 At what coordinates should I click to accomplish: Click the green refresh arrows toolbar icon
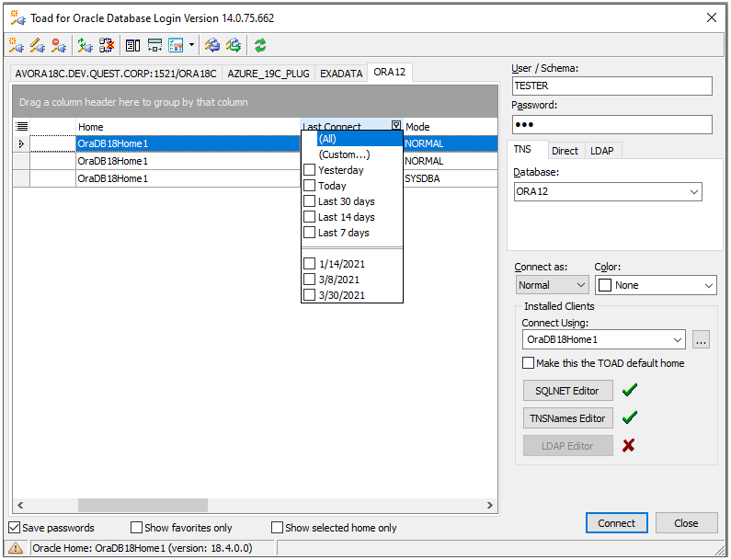coord(260,44)
